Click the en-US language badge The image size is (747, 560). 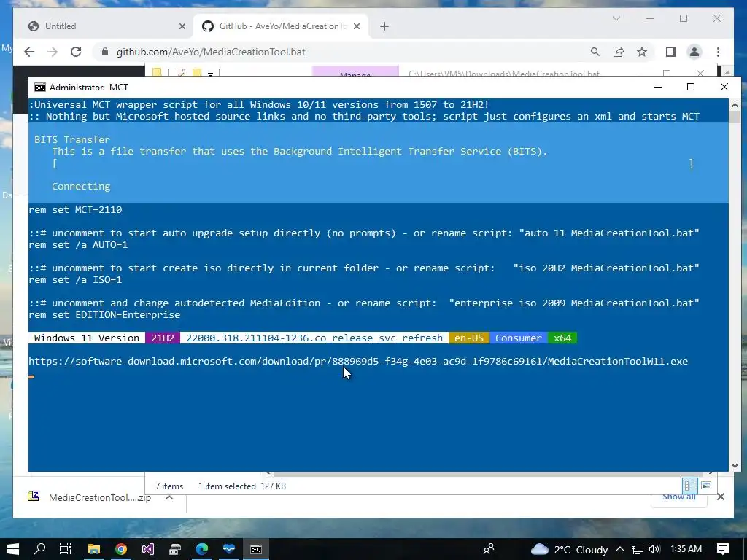(x=469, y=338)
